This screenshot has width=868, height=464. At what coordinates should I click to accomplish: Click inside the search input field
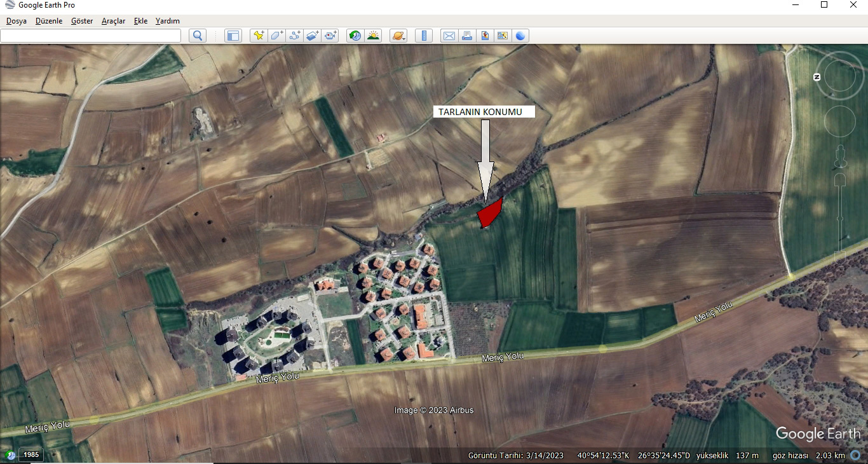(90, 36)
